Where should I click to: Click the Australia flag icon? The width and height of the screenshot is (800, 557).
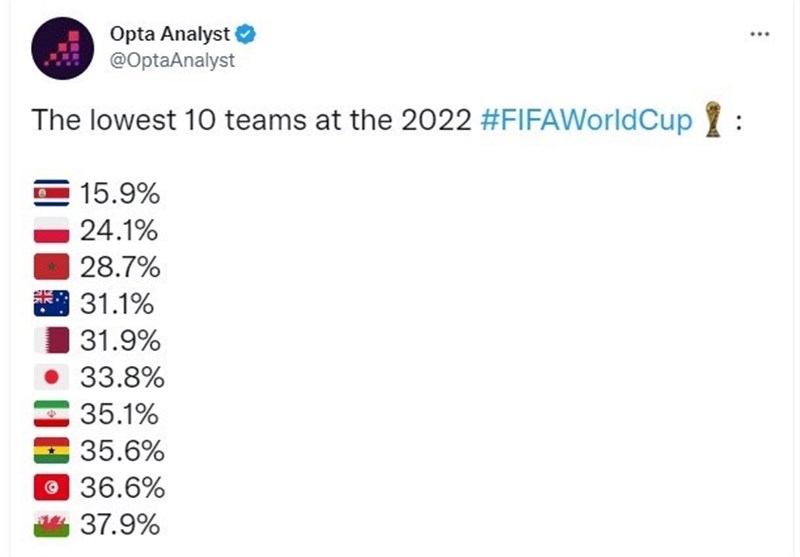click(x=52, y=304)
